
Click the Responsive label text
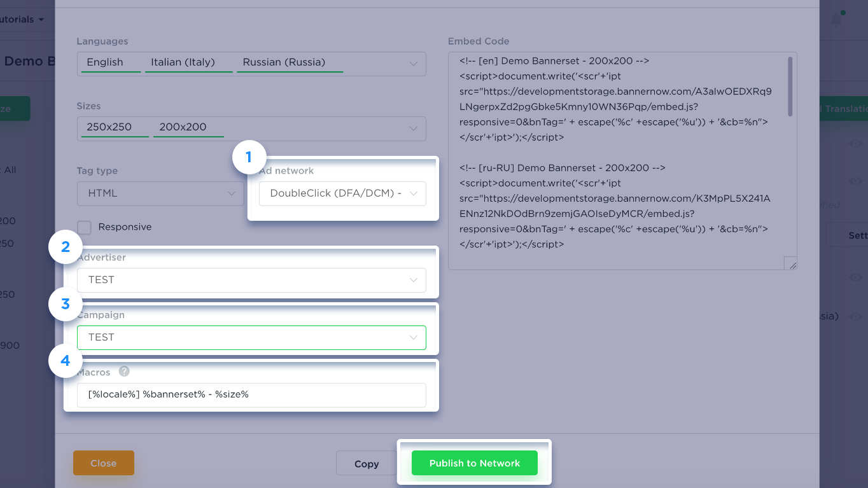pyautogui.click(x=125, y=227)
